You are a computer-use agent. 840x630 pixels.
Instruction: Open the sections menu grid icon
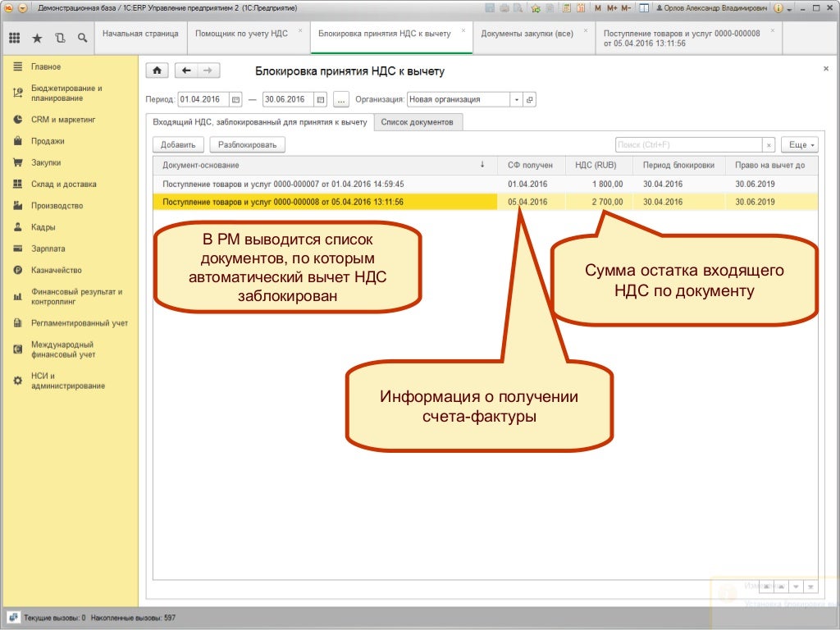point(15,38)
